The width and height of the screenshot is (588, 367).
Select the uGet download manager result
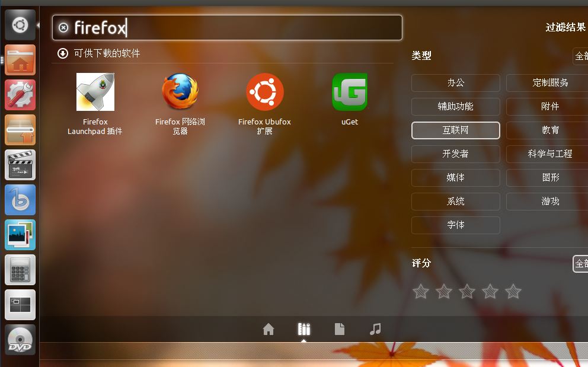point(350,99)
